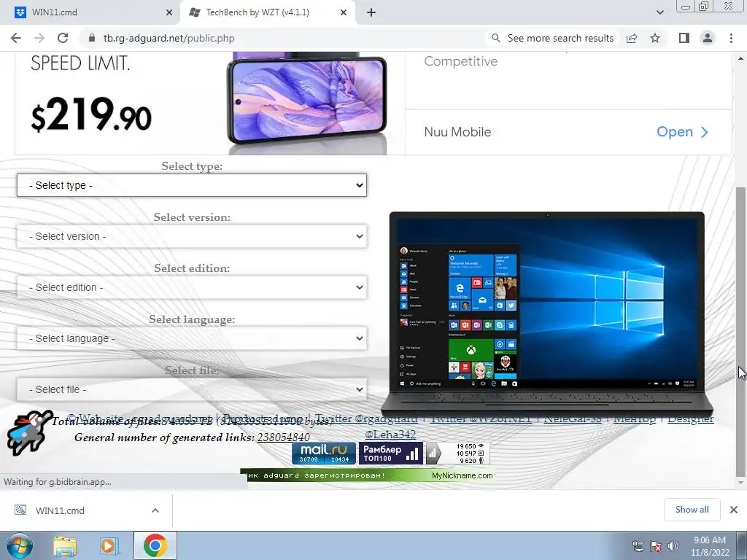Viewport: 747px width, 560px height.
Task: Click the counter badge showing 19 650
Action: (457, 454)
